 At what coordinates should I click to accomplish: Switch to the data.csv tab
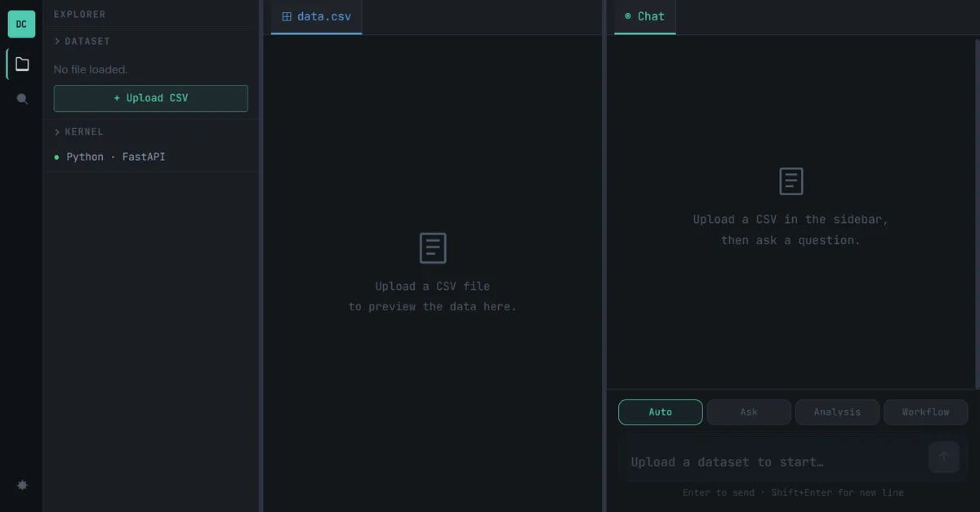(316, 17)
